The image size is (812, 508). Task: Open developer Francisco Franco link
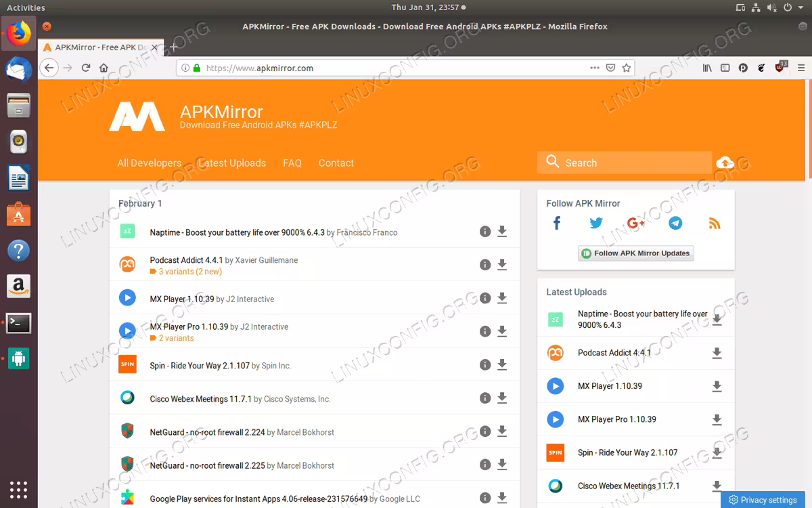coord(367,232)
